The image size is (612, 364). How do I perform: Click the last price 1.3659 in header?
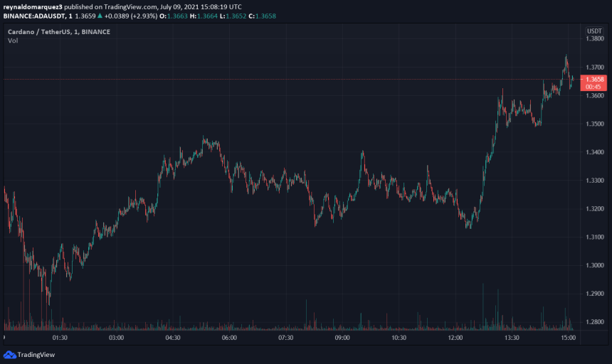85,16
